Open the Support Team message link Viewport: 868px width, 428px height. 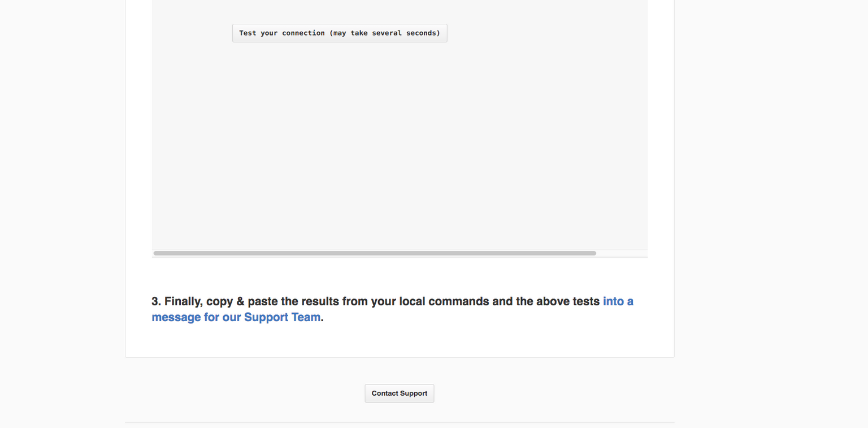(236, 317)
